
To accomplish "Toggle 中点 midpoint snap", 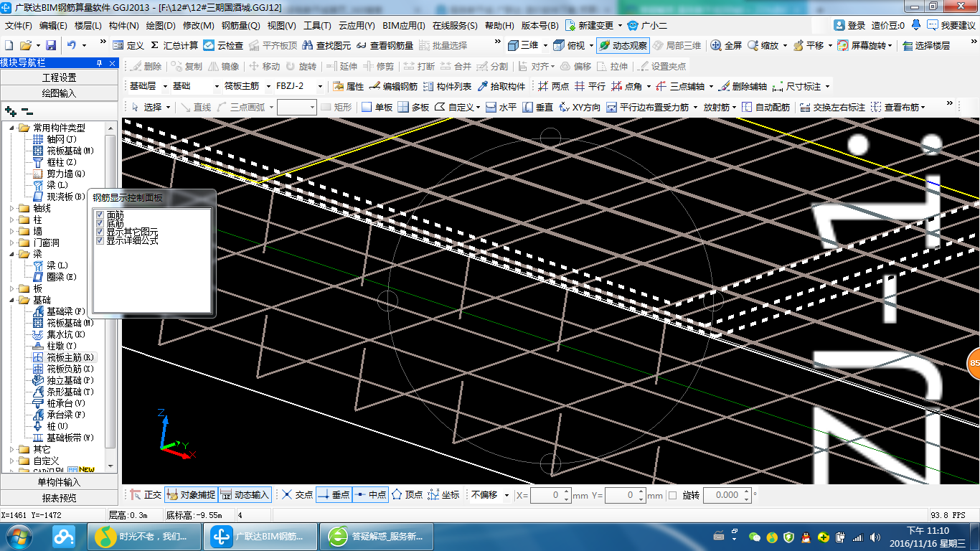I will [x=370, y=495].
